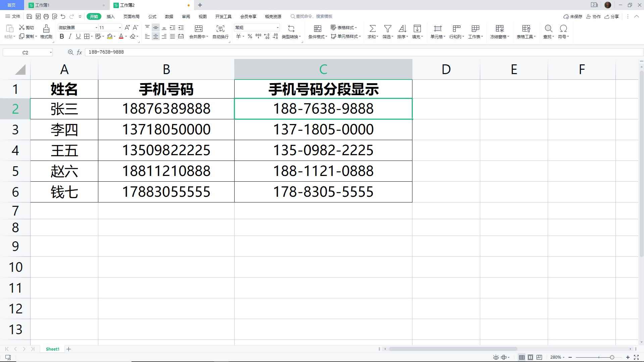Click the Print icon in quick access bar
644x362 pixels.
pyautogui.click(x=46, y=16)
